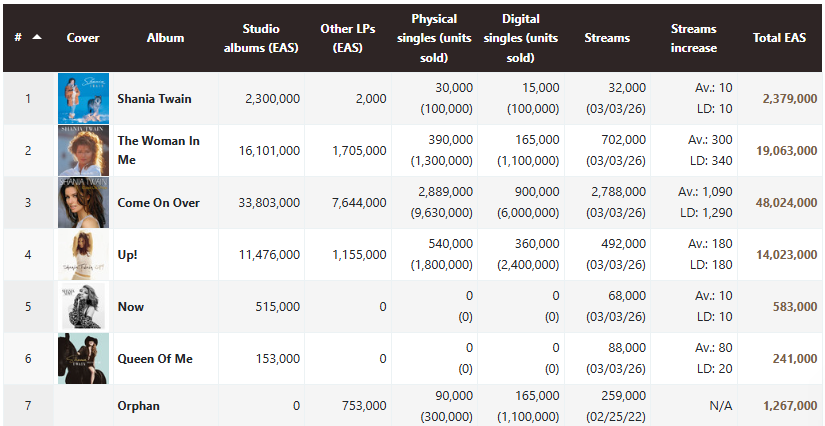Sort by Other LPs (EAS) header

(x=348, y=38)
